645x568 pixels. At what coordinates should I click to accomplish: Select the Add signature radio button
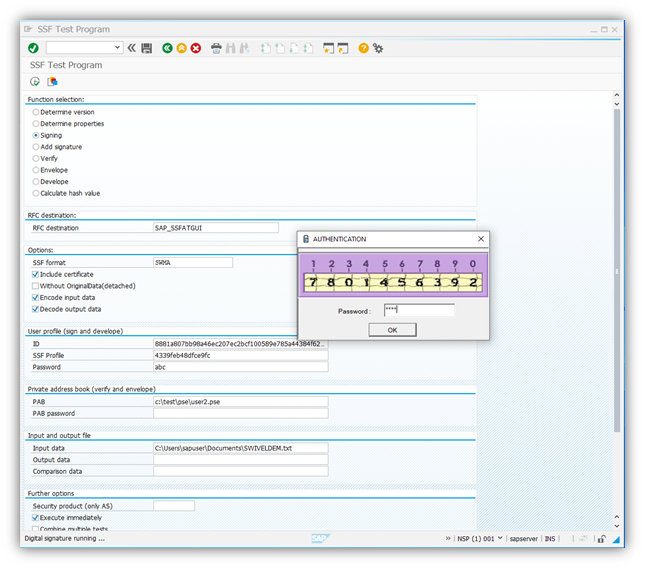36,146
